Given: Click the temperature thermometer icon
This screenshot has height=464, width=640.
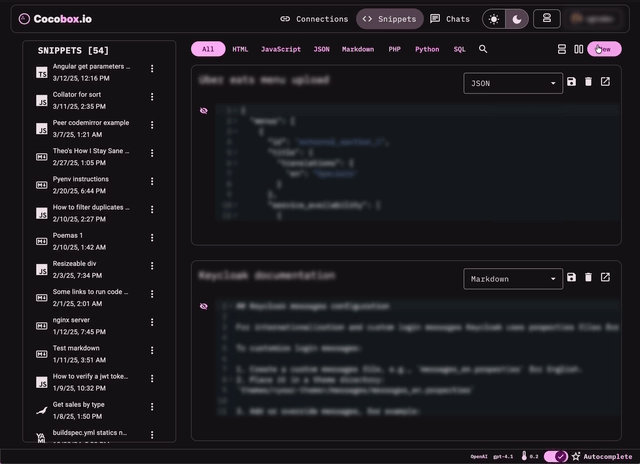Looking at the screenshot, I should click(524, 456).
